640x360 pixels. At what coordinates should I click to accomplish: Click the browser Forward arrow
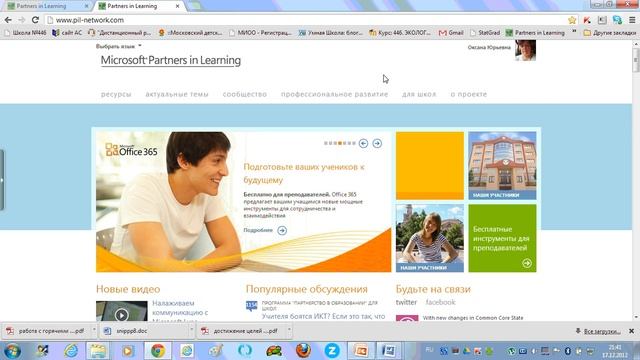[22, 20]
